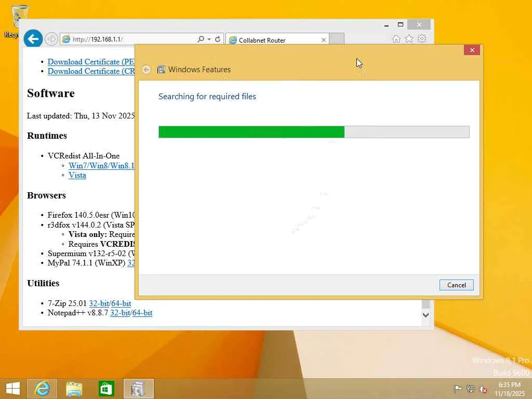Click the muted volume tray icon
The width and height of the screenshot is (532, 399).
[483, 389]
